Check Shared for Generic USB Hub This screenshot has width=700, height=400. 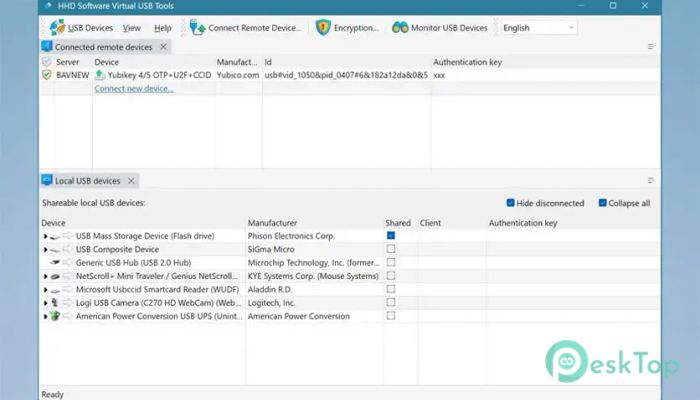[x=391, y=262]
